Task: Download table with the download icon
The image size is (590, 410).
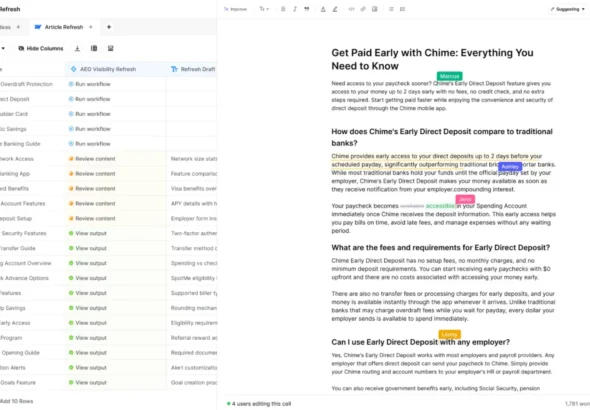Action: [x=77, y=48]
